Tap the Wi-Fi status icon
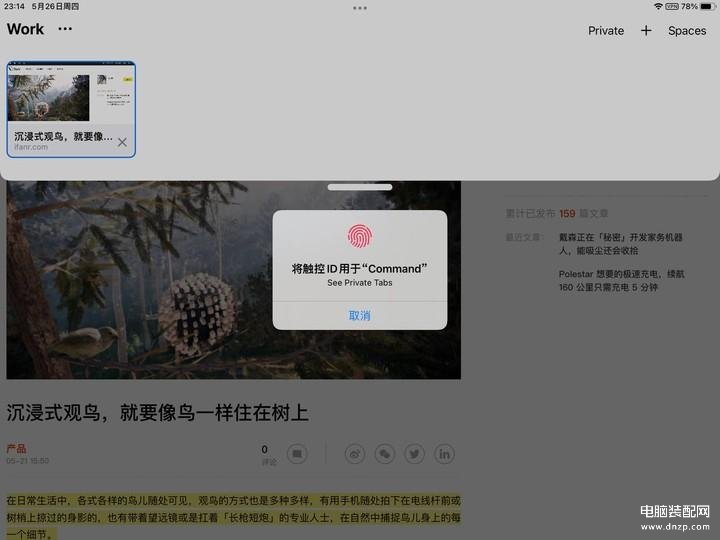Image resolution: width=720 pixels, height=540 pixels. point(658,6)
